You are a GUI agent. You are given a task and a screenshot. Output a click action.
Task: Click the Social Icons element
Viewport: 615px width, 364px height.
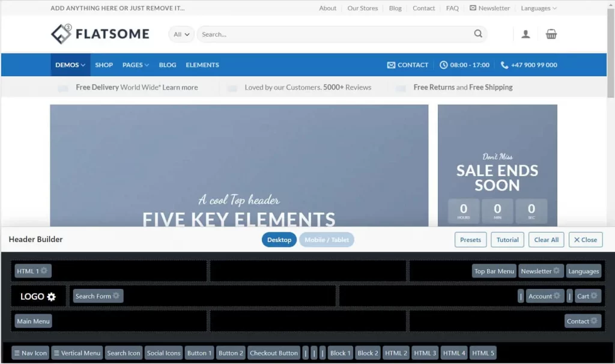pyautogui.click(x=163, y=353)
